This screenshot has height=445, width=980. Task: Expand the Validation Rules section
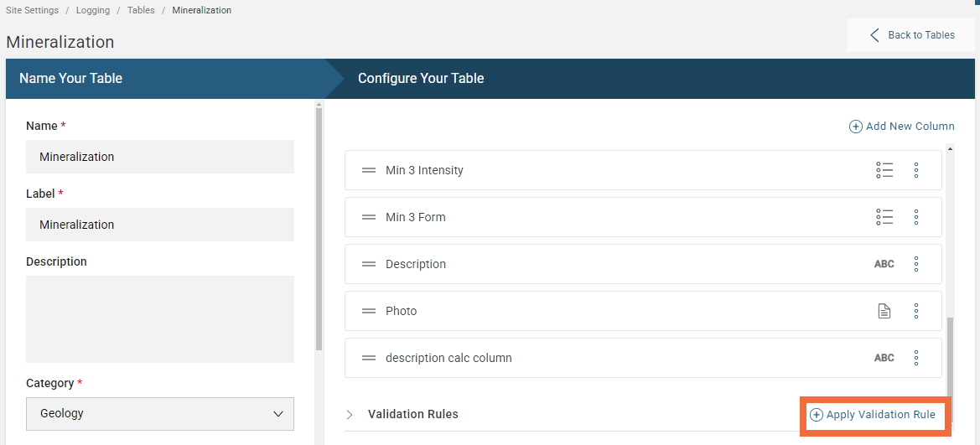point(350,415)
